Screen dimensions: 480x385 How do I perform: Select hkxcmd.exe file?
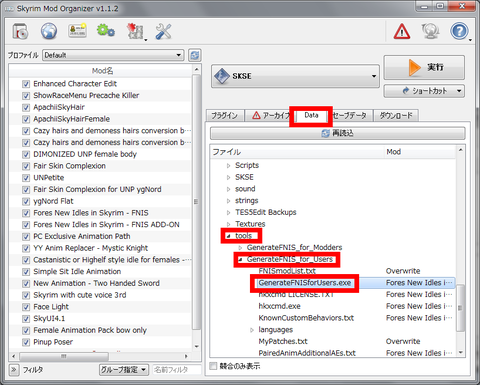279,306
